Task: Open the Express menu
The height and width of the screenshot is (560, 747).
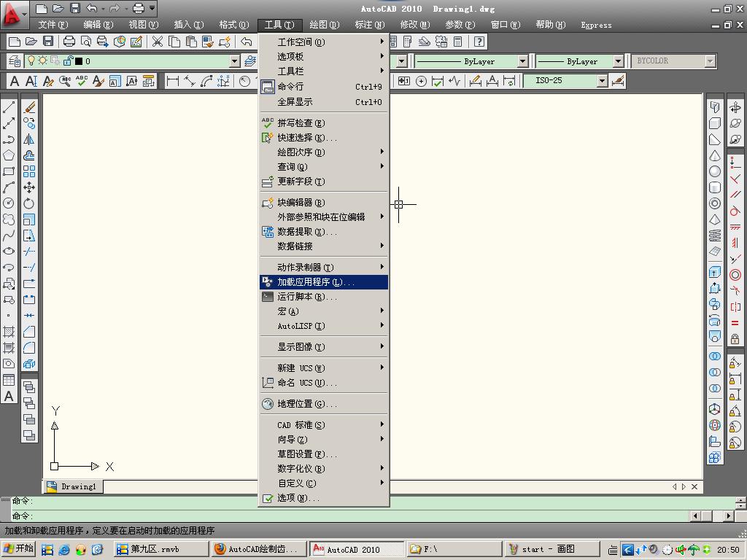Action: pos(596,25)
